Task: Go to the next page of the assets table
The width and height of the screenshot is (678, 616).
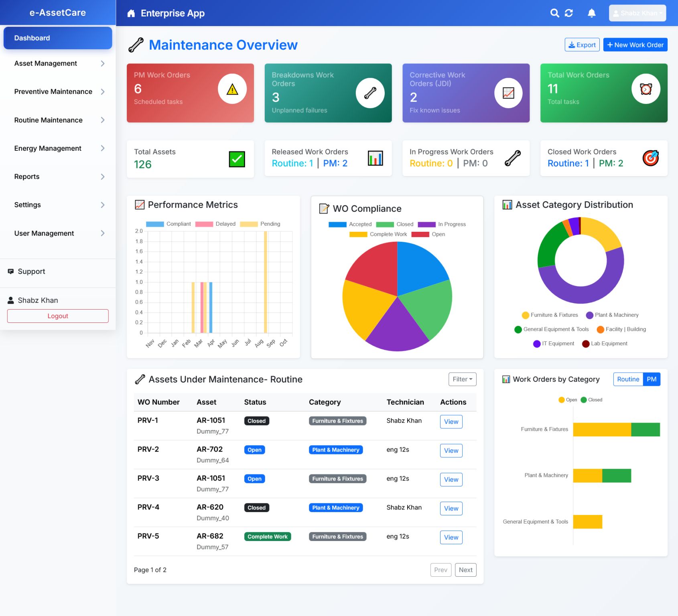Action: (x=465, y=569)
